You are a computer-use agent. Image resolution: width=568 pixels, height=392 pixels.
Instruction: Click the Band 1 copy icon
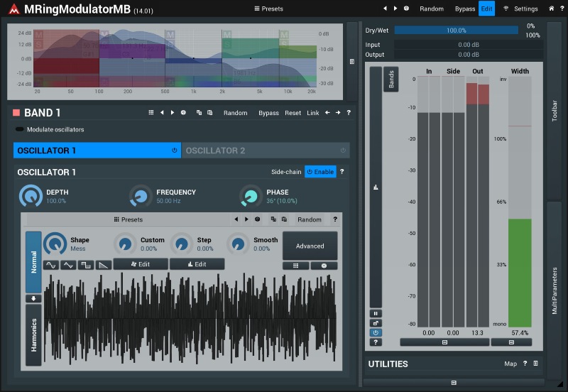[199, 113]
